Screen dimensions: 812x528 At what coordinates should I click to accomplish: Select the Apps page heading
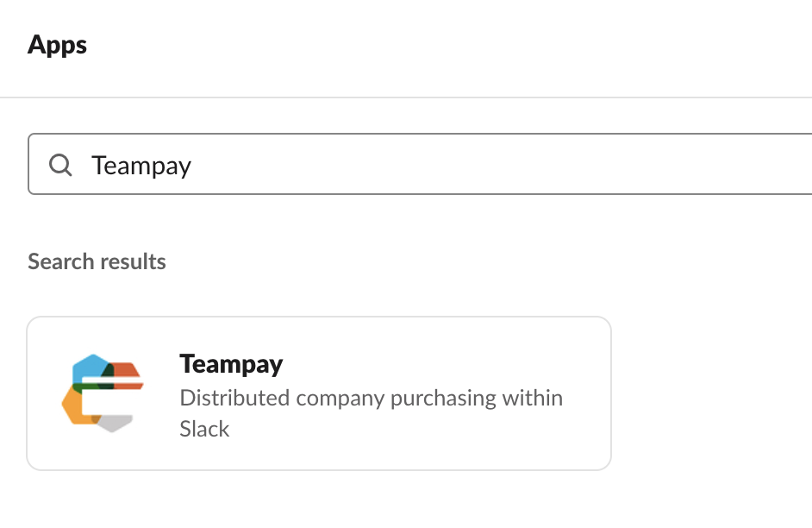(57, 44)
